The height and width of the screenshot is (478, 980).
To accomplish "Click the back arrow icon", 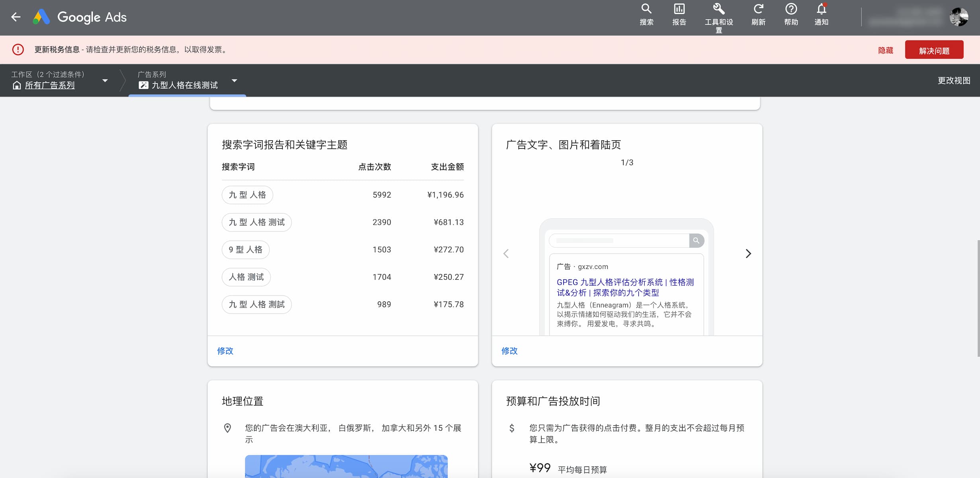I will tap(16, 17).
